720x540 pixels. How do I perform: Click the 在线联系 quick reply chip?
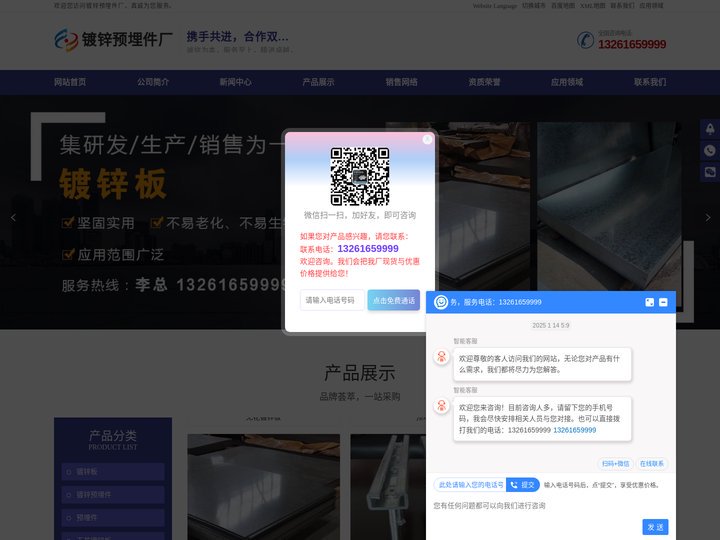coord(652,464)
